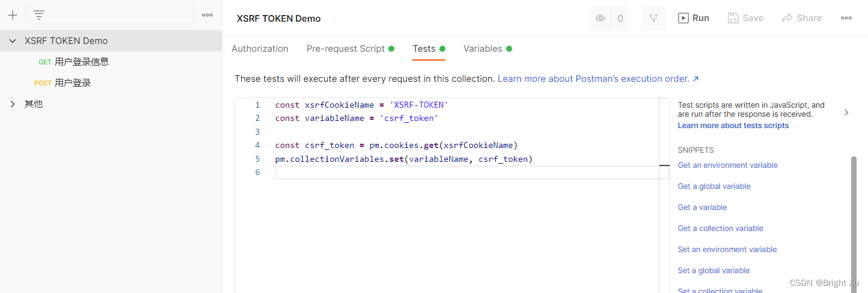The image size is (868, 293).
Task: Insert Get a collection variable snippet
Action: coord(720,229)
